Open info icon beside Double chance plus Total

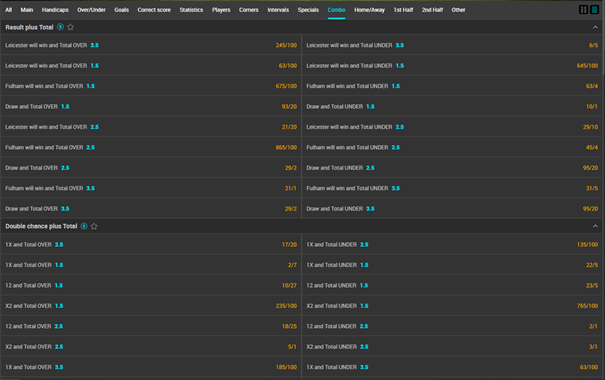[84, 226]
